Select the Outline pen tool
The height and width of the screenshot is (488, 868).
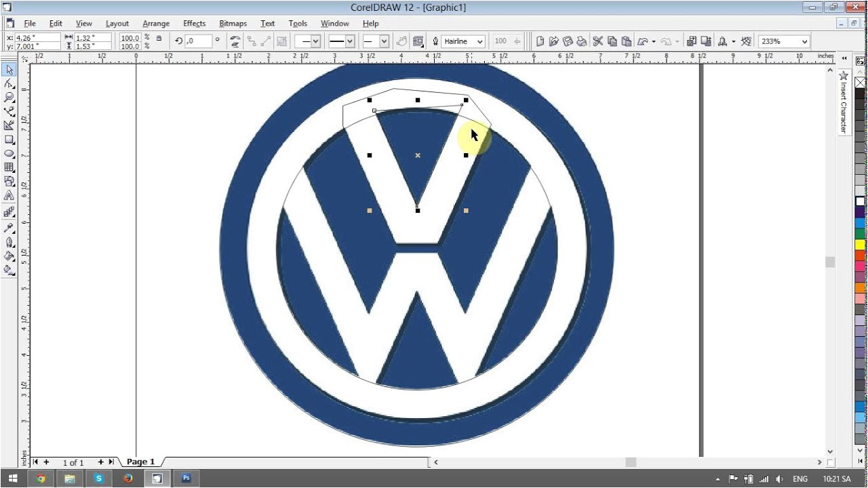[x=9, y=242]
